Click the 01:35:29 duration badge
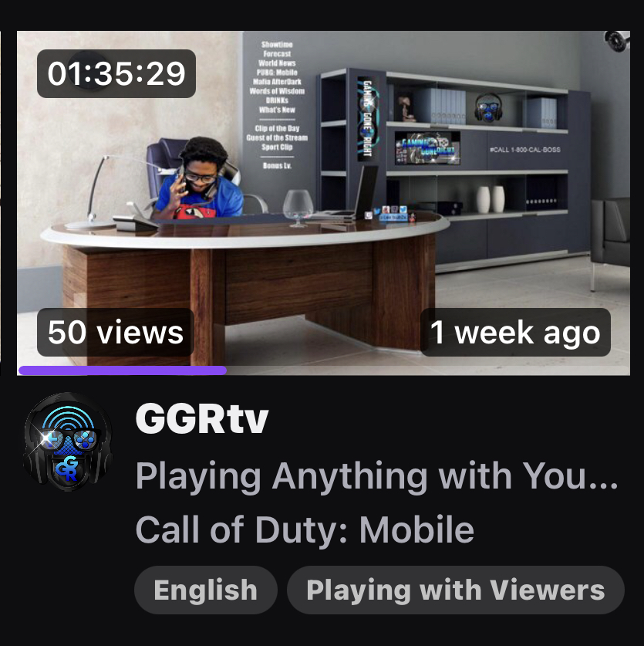The image size is (644, 646). (116, 74)
